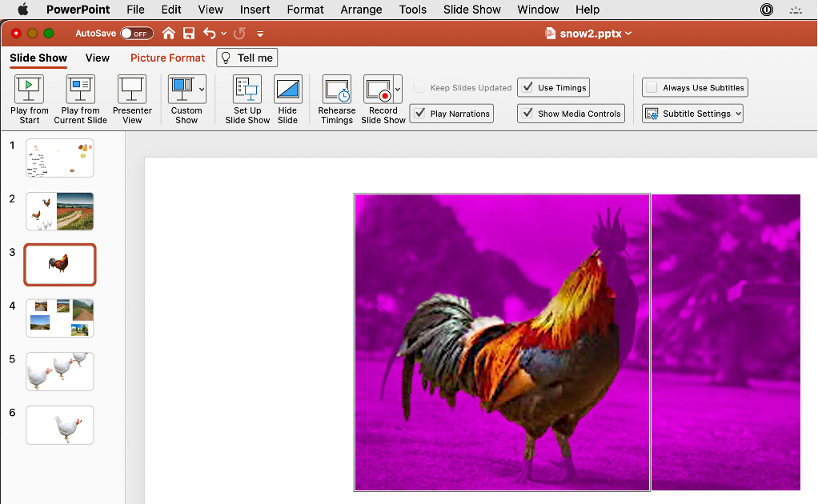Open the Tools menu
Screen dimensions: 818x504
coord(413,10)
